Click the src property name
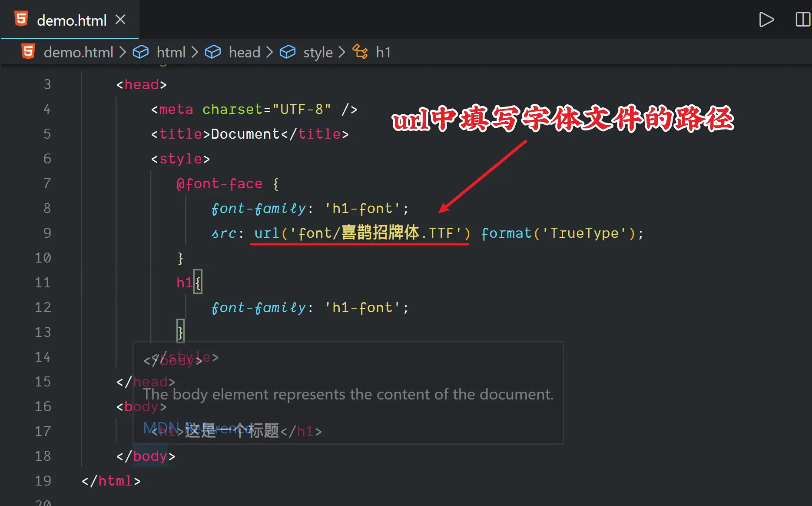 224,233
